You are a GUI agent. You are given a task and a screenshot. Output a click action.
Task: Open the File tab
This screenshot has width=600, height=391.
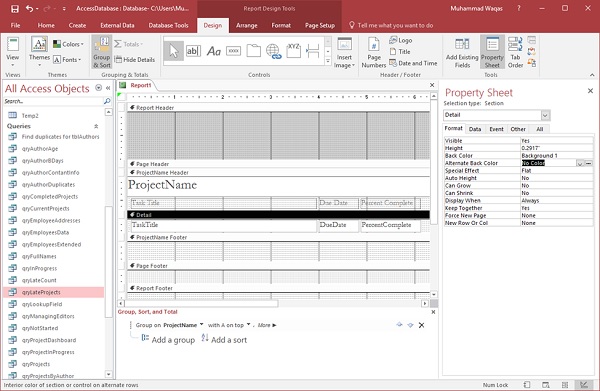[15, 25]
